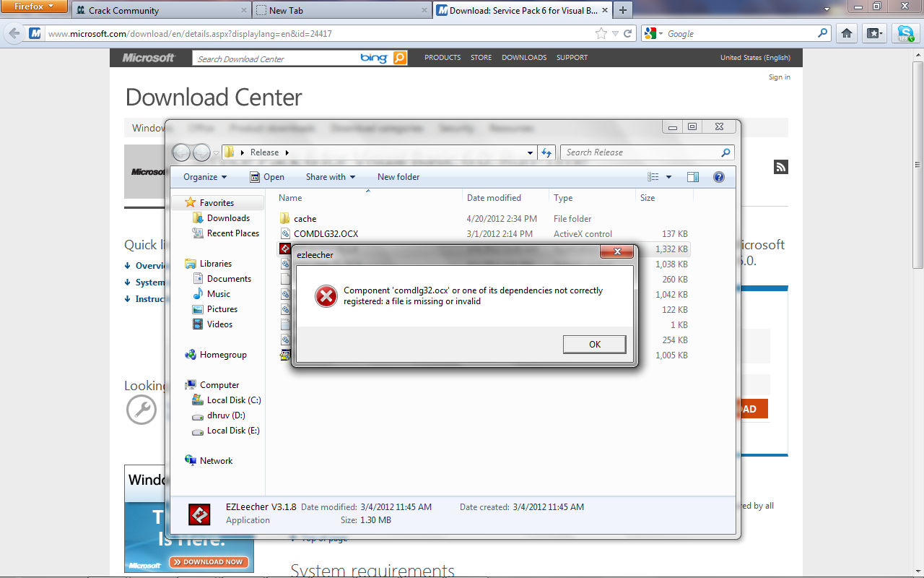The height and width of the screenshot is (578, 924).
Task: Open the Explorer address bar dropdown arrow
Action: (x=531, y=152)
